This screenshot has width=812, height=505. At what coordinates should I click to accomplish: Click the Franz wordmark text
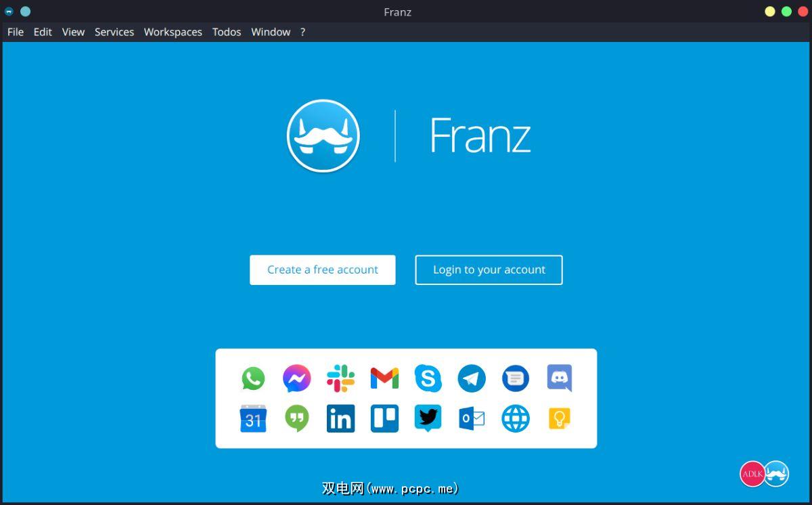480,135
